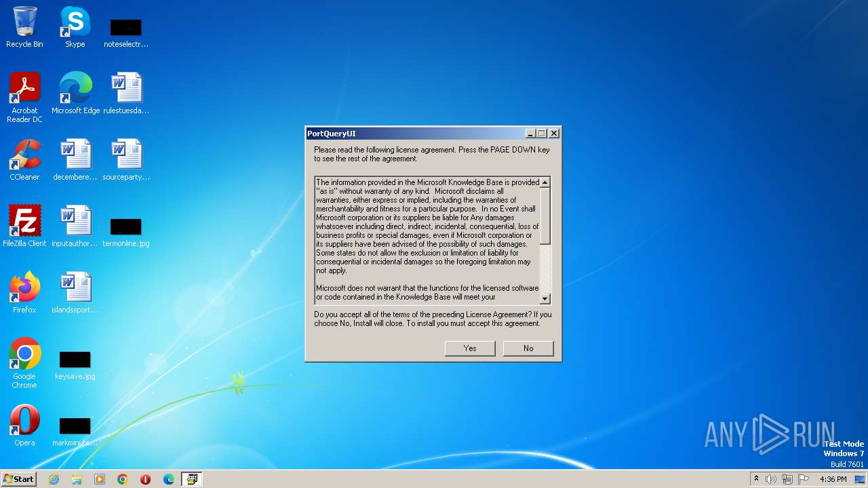Launch Edge from the taskbar
Viewport: 868px width, 488px height.
tap(169, 479)
